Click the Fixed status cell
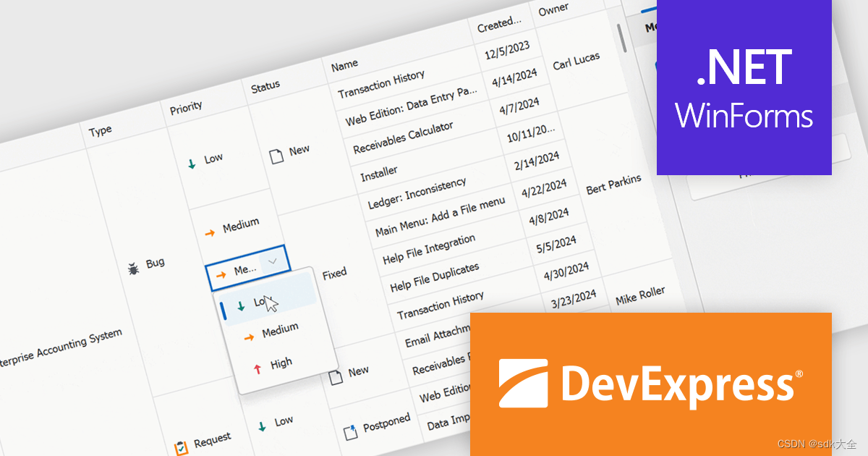 [x=333, y=273]
